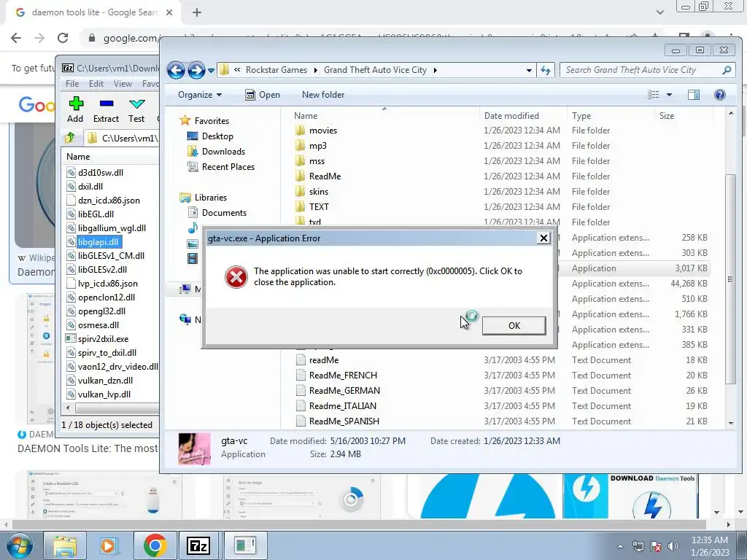Viewport: 747px width, 560px height.
Task: Click the Explorer help question icon
Action: pyautogui.click(x=719, y=95)
